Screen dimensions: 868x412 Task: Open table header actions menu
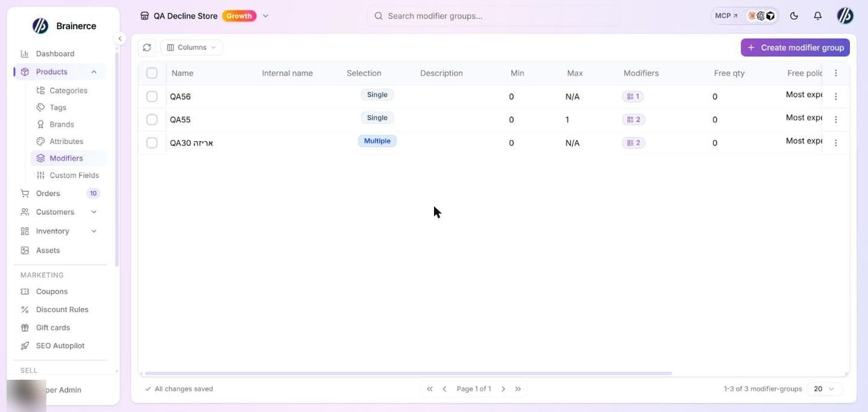pos(835,73)
